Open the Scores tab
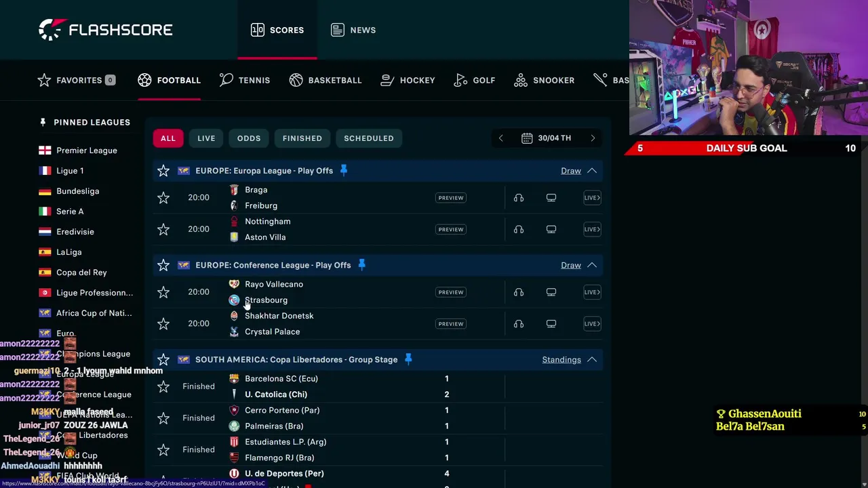868x488 pixels. (x=277, y=30)
